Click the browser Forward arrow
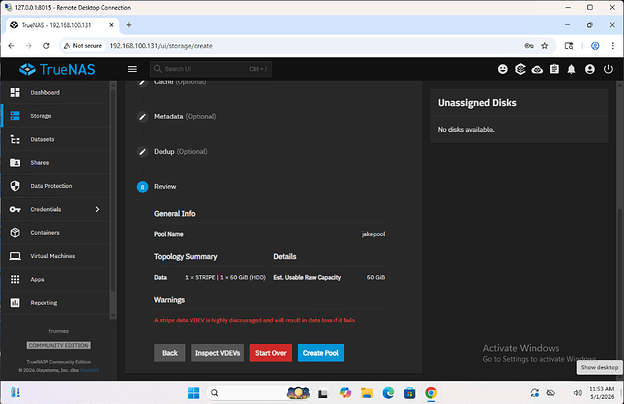624x404 pixels. 29,46
